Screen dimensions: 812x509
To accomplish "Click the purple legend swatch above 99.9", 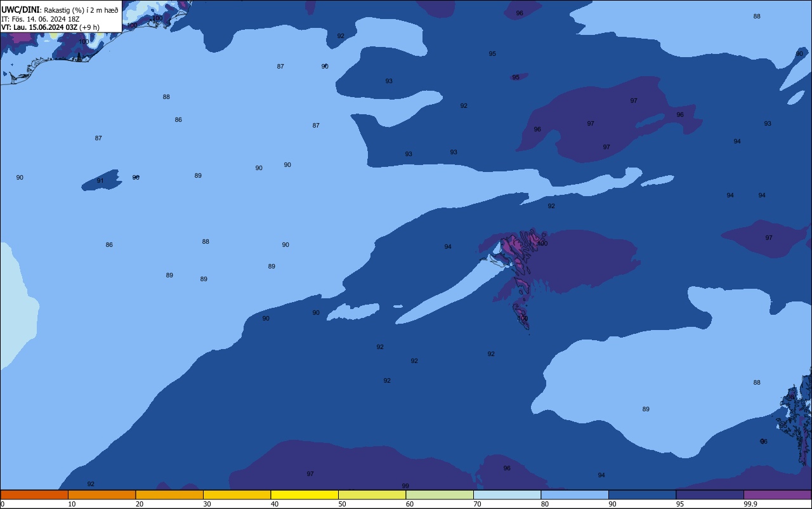I will point(777,494).
